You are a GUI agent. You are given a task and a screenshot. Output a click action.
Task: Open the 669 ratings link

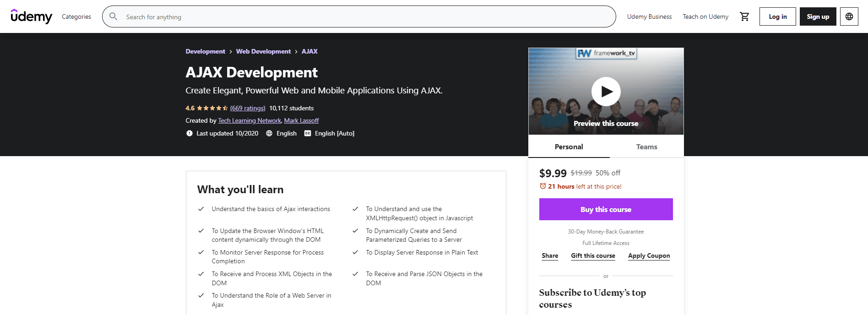(x=248, y=108)
